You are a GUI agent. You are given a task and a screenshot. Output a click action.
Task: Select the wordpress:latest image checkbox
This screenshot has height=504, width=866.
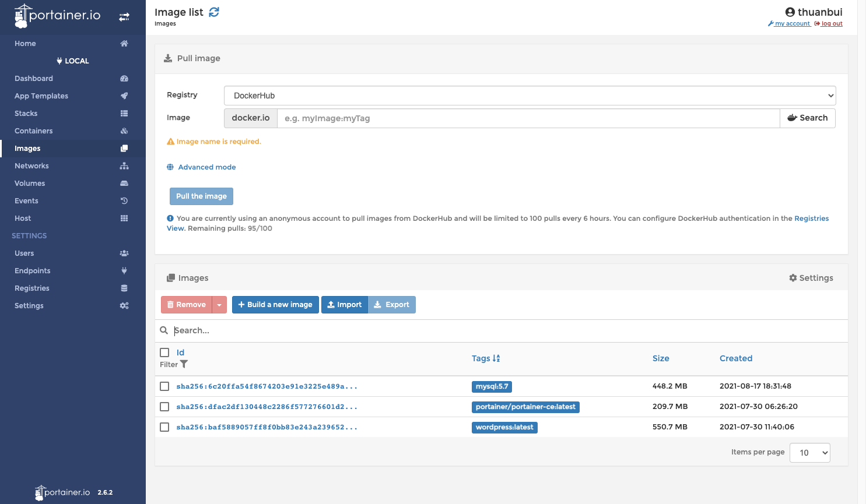[x=164, y=427]
